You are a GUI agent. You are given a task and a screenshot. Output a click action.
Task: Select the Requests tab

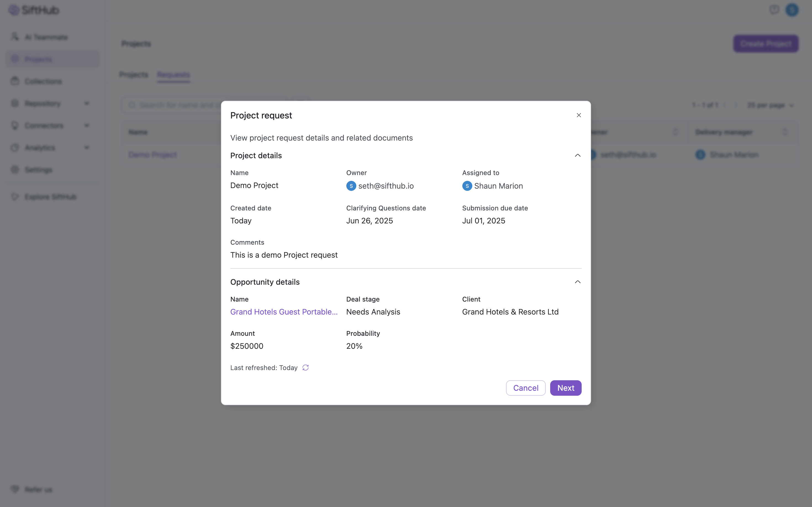(173, 75)
